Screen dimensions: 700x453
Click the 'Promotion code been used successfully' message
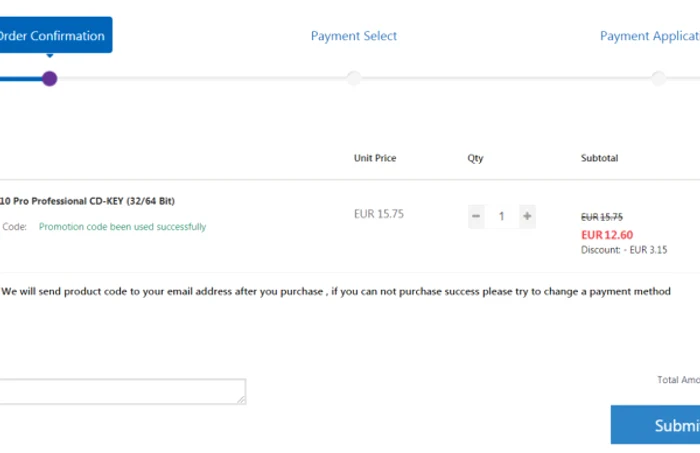(x=122, y=227)
